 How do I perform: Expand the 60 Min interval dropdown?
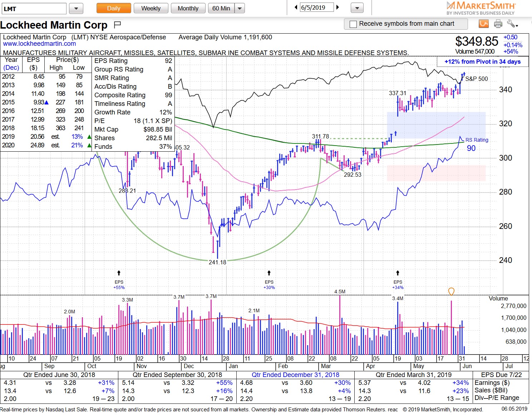tap(240, 8)
